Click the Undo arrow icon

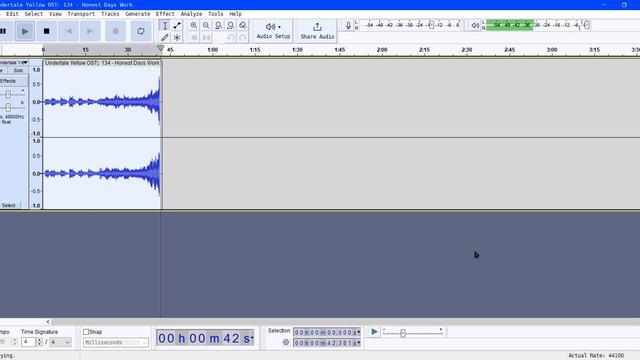[231, 38]
